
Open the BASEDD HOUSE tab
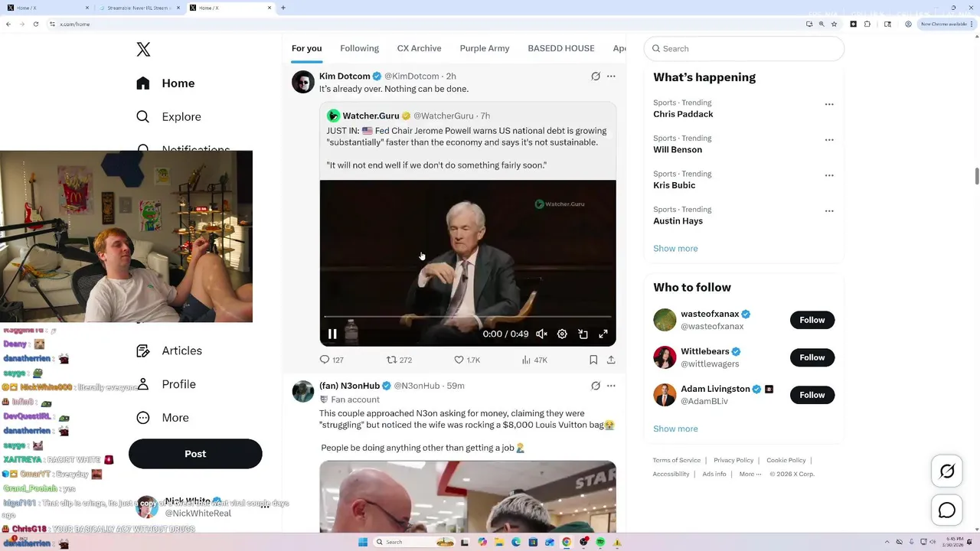[x=560, y=48]
